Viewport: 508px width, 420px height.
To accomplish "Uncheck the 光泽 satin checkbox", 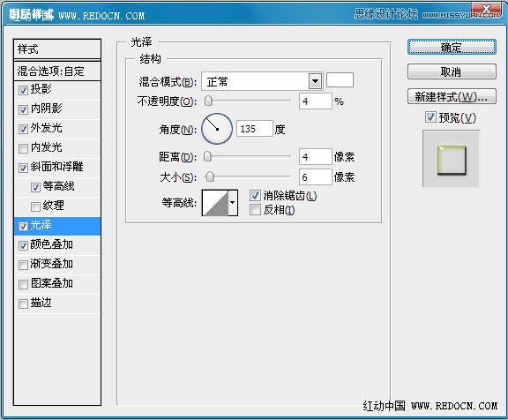I will (x=23, y=226).
